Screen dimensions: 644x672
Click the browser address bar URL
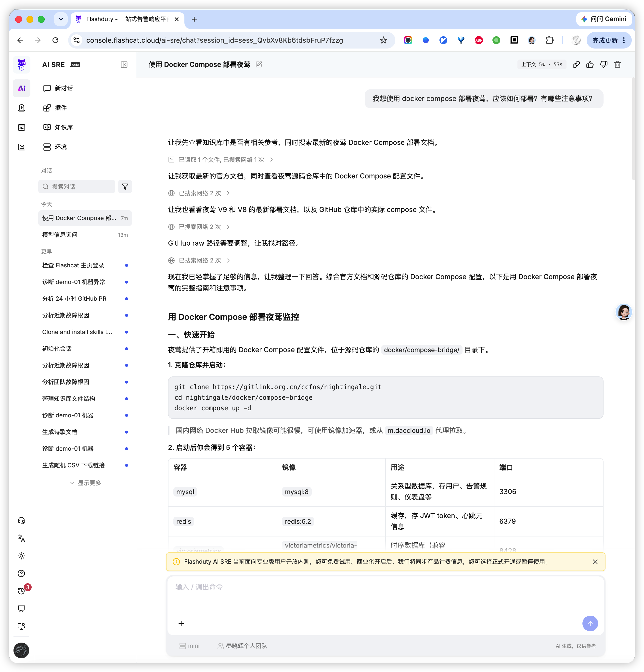click(214, 40)
